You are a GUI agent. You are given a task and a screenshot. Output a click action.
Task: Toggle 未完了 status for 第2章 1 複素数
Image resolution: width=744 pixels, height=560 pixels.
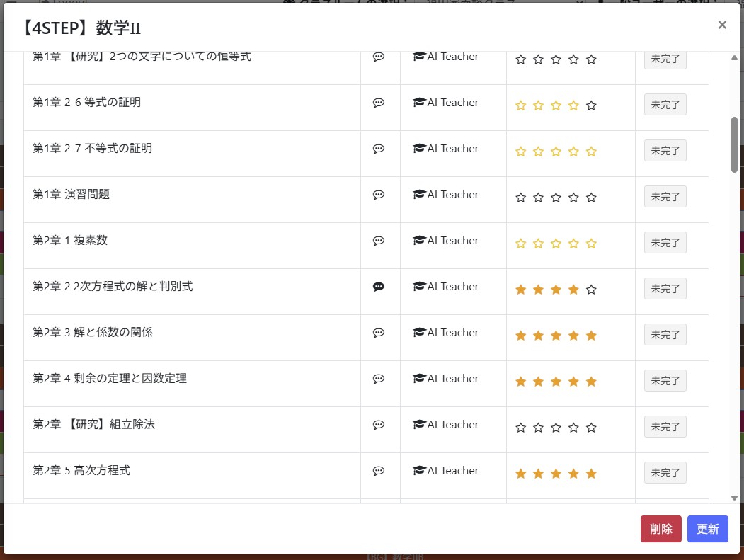[x=665, y=243]
